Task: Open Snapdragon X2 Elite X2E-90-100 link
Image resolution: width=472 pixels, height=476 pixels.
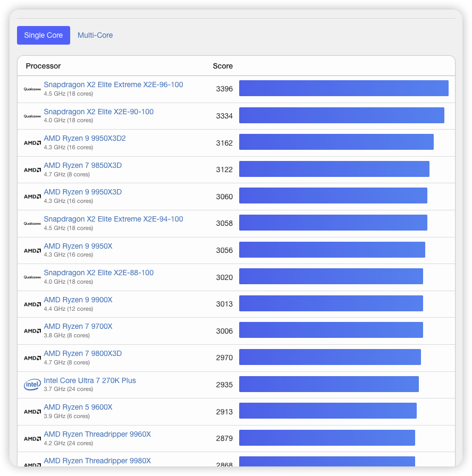Action: pyautogui.click(x=98, y=112)
